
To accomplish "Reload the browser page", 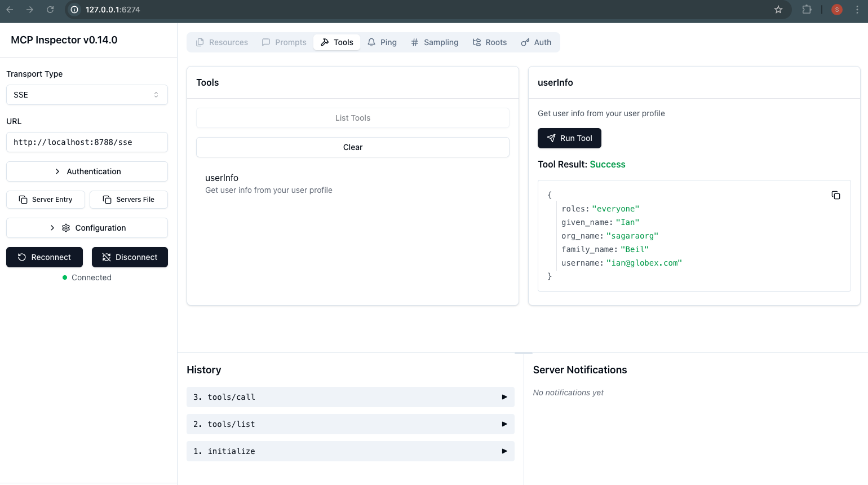I will tap(50, 10).
